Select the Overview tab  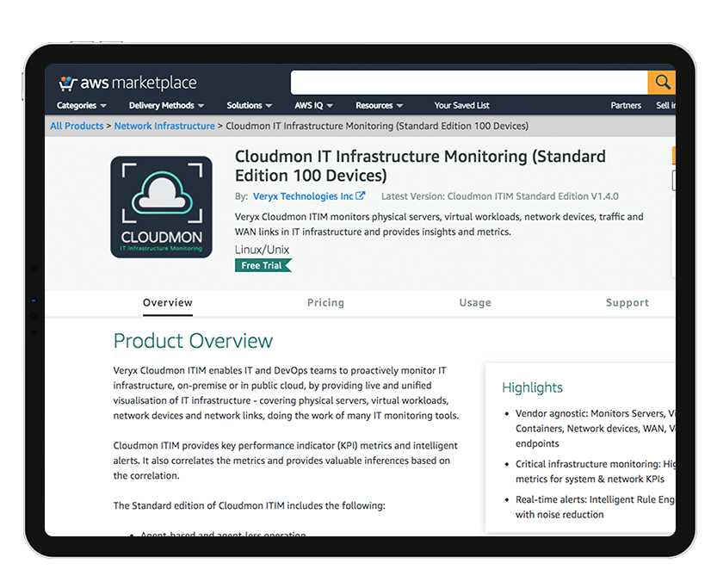[x=168, y=303]
